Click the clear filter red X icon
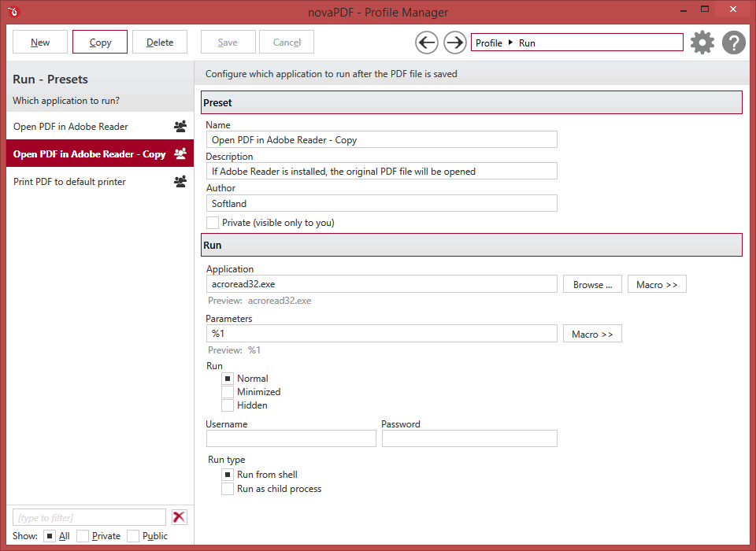 (179, 517)
